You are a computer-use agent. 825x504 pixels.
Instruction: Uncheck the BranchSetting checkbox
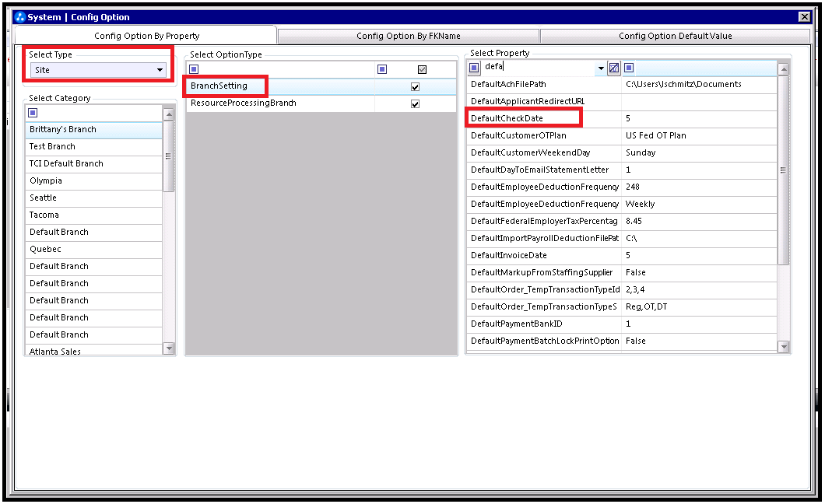[x=415, y=86]
